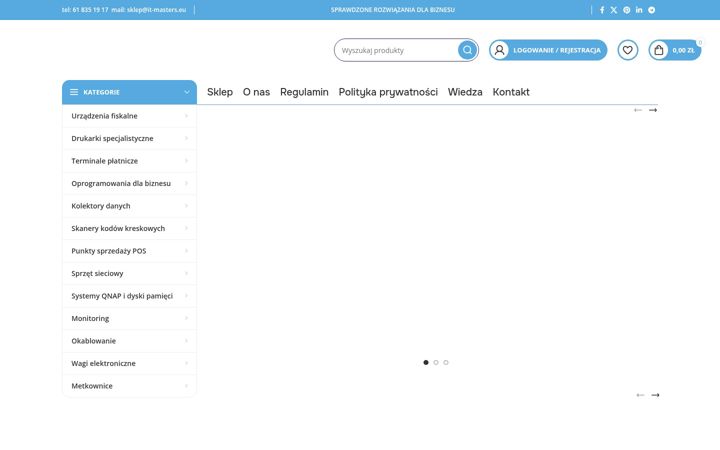Image resolution: width=720 pixels, height=450 pixels.
Task: Expand Punkty sprzedaży POS submenu arrow
Action: (x=186, y=251)
